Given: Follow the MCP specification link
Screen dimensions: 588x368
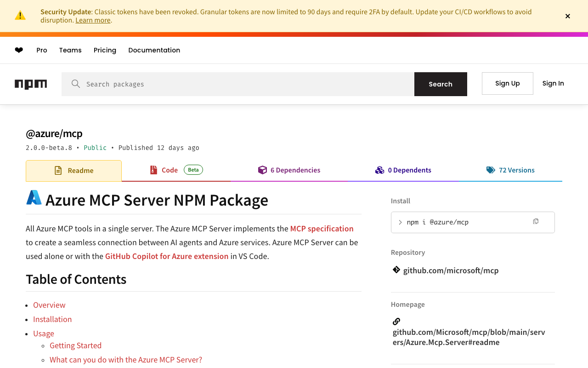Looking at the screenshot, I should pyautogui.click(x=322, y=229).
